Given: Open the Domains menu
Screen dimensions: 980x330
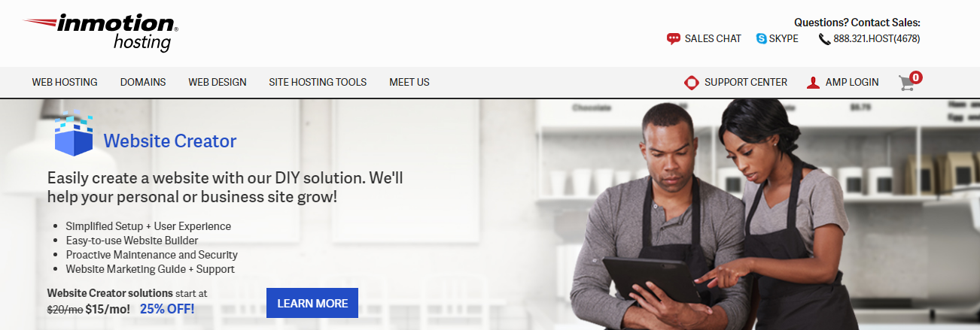Looking at the screenshot, I should pos(143,83).
